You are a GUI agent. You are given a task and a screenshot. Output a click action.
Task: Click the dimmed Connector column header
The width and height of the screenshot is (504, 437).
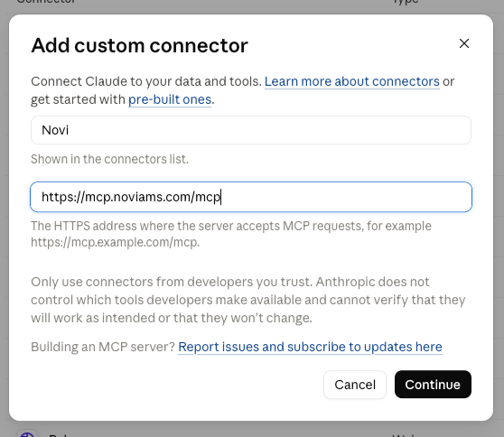click(x=46, y=2)
